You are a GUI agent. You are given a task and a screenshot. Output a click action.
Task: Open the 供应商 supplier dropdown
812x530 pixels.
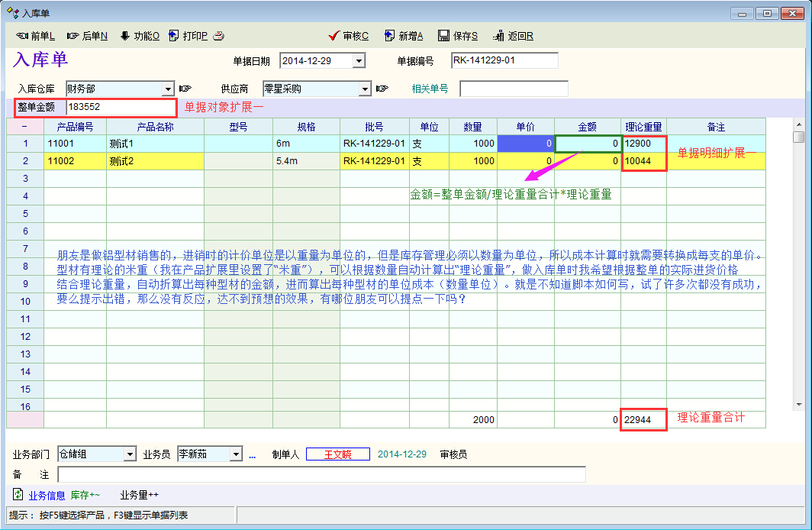(x=365, y=89)
